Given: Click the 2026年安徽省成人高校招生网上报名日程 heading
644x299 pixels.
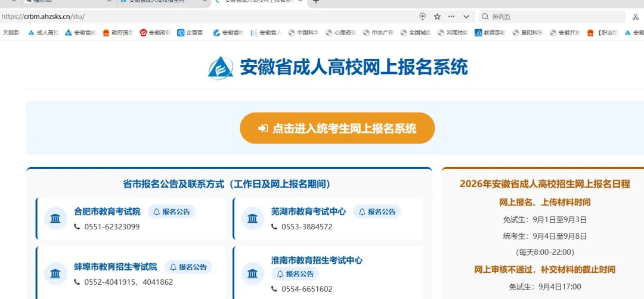Looking at the screenshot, I should pyautogui.click(x=545, y=183).
